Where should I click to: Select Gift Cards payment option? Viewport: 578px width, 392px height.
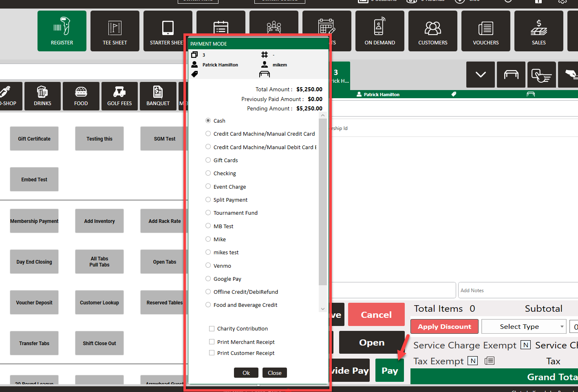208,160
